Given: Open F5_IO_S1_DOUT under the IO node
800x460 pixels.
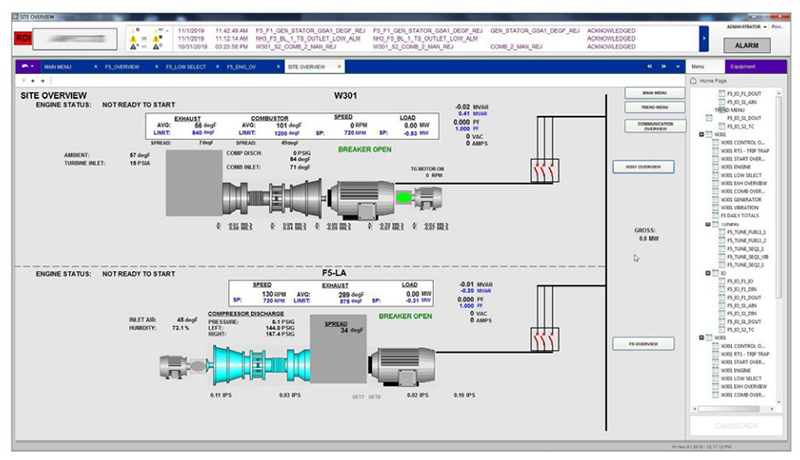Looking at the screenshot, I should 744,322.
